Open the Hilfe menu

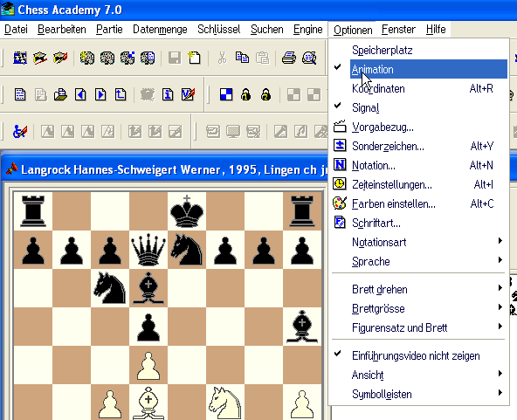coord(436,30)
